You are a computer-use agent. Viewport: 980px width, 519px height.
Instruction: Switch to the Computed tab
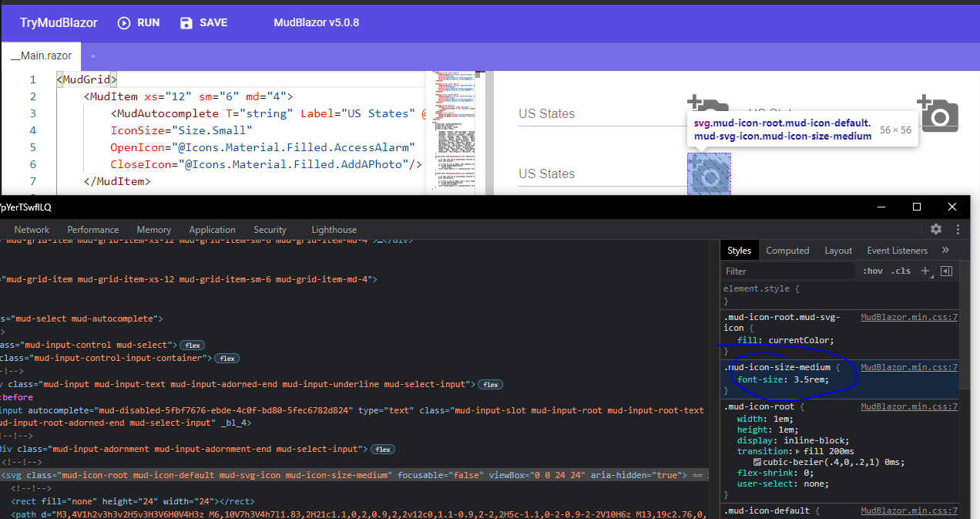click(787, 250)
